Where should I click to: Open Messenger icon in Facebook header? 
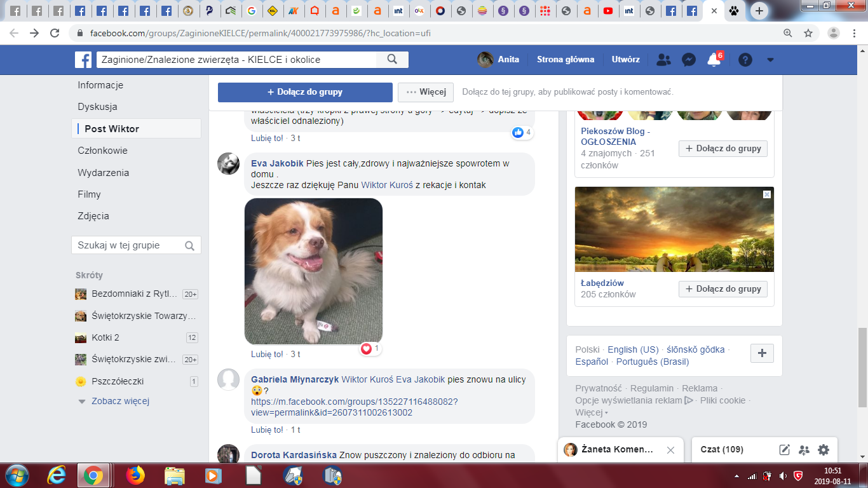[x=688, y=60]
